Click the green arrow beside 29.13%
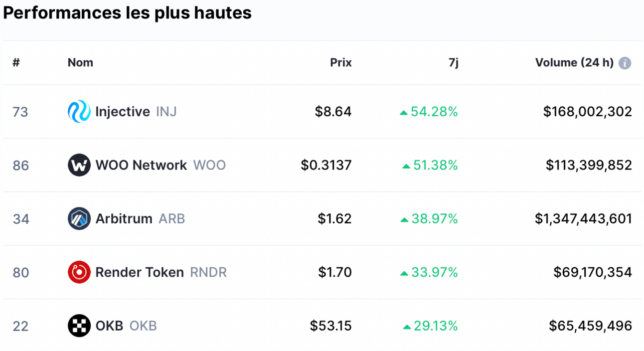644x351 pixels. pos(407,327)
